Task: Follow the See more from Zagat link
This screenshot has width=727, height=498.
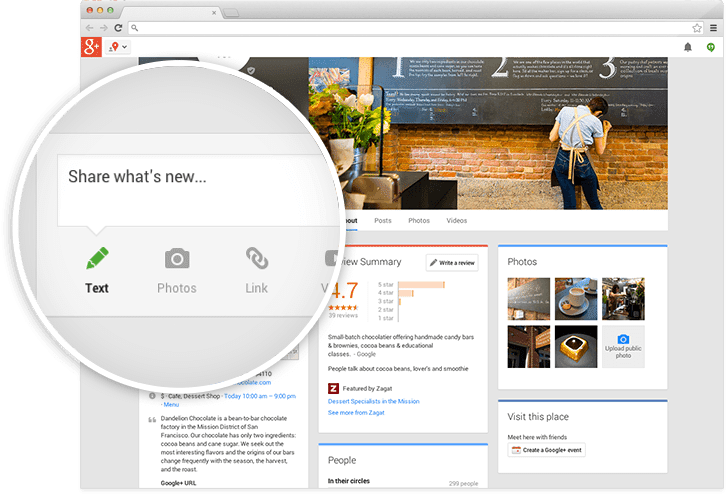Action: point(354,412)
